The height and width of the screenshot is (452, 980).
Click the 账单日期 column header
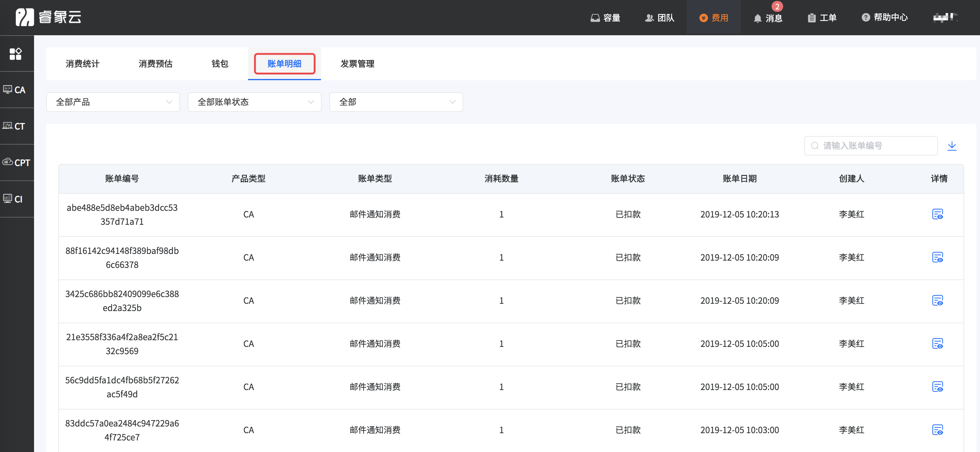pyautogui.click(x=740, y=178)
